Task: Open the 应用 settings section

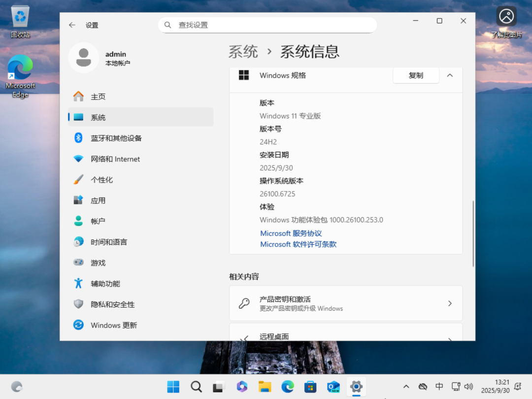Action: 141,200
